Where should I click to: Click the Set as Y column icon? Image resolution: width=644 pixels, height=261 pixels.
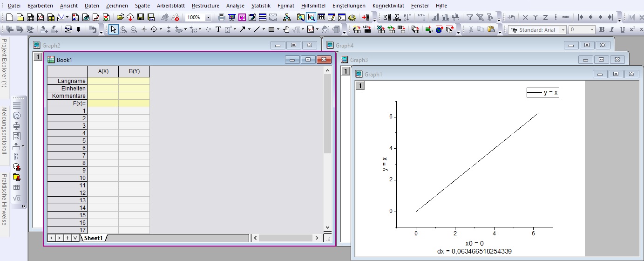pyautogui.click(x=535, y=17)
